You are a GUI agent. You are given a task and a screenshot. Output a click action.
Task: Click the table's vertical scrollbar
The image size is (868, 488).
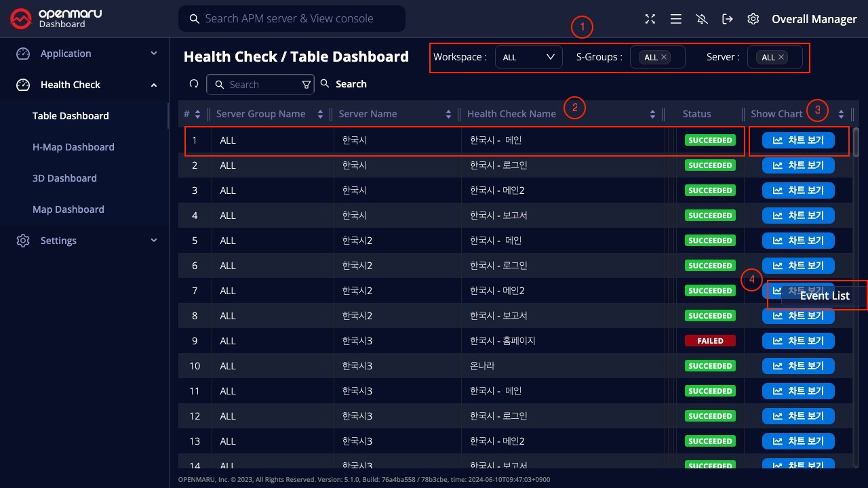tap(856, 142)
